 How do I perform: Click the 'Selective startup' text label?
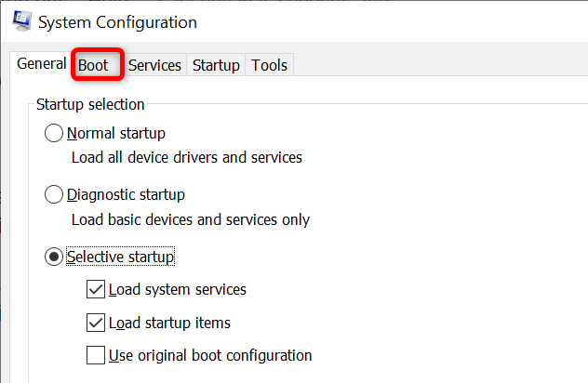(121, 257)
